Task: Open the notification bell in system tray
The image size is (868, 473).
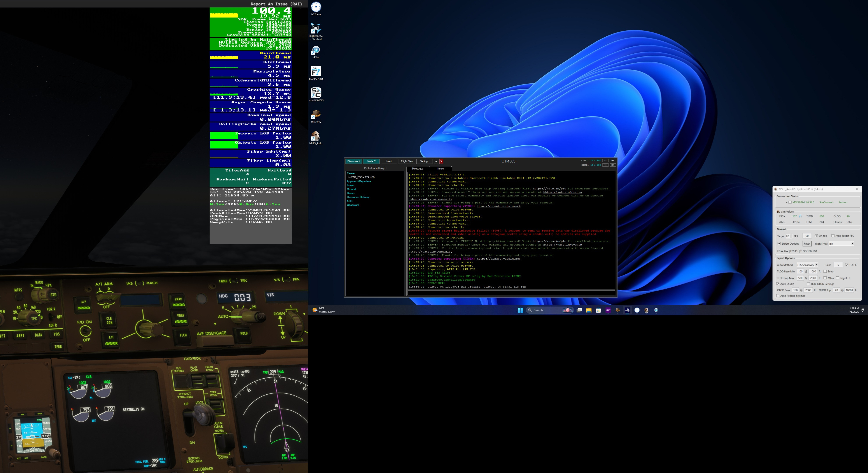Action: pyautogui.click(x=862, y=310)
